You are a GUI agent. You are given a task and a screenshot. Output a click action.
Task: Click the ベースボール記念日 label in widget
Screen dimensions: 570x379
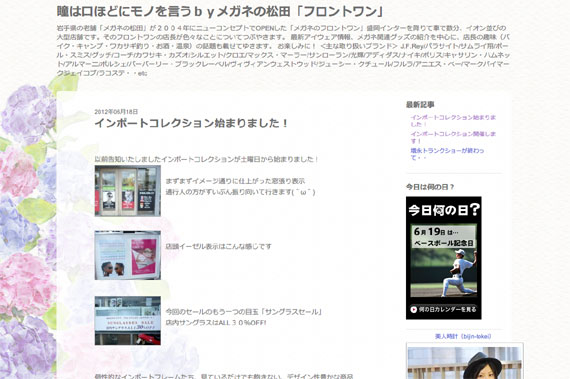[x=443, y=243]
